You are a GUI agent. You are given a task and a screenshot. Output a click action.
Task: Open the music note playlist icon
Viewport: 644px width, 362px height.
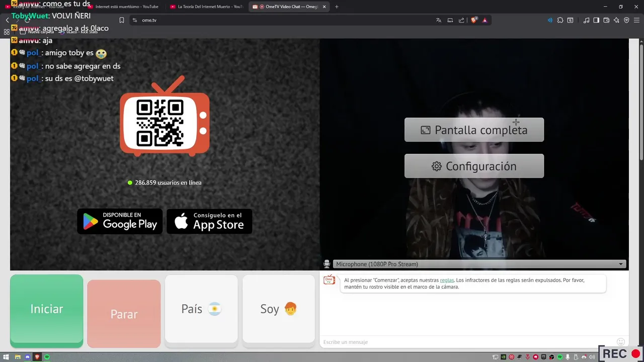pos(586,20)
